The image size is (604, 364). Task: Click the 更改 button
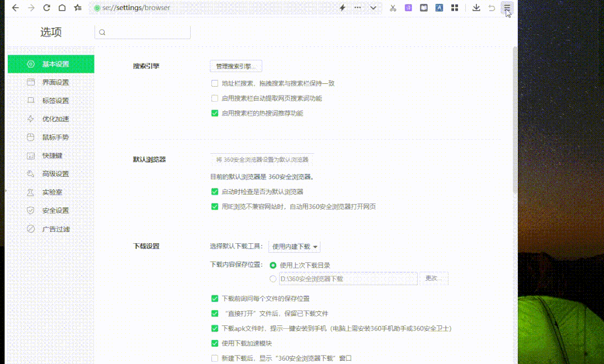(434, 278)
